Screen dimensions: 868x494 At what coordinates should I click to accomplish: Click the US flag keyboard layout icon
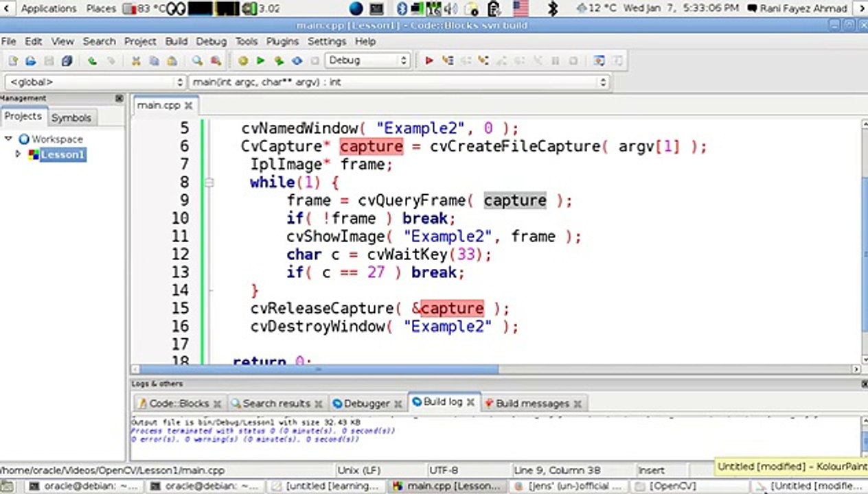521,8
